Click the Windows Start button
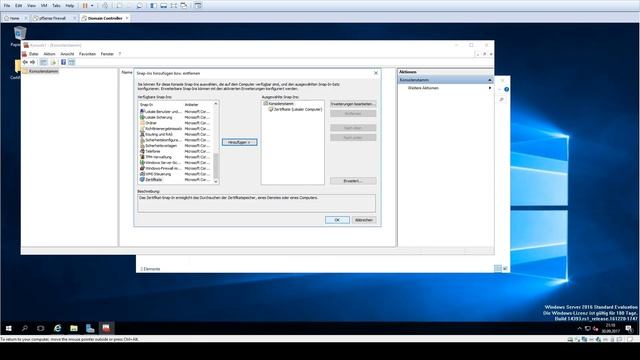Screen dimensions: 640x360 [x=9, y=328]
